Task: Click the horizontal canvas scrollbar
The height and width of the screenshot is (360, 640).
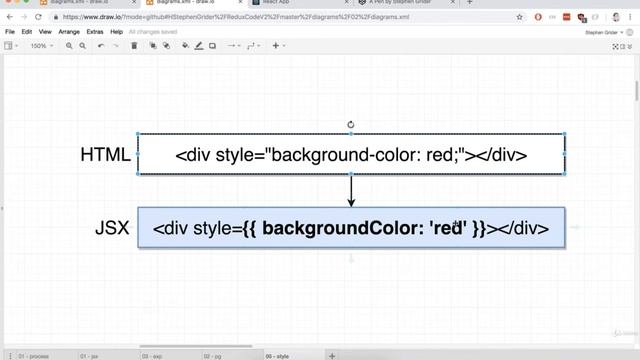Action: point(196,346)
